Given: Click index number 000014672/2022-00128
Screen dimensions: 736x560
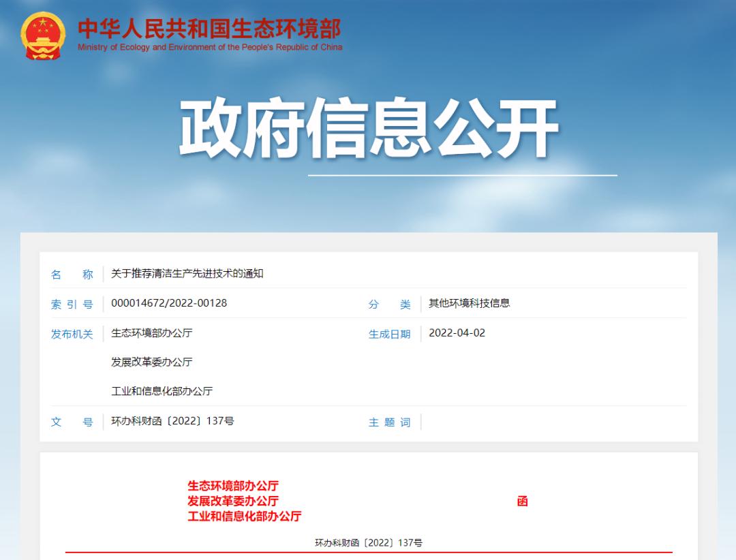Looking at the screenshot, I should pyautogui.click(x=169, y=303).
